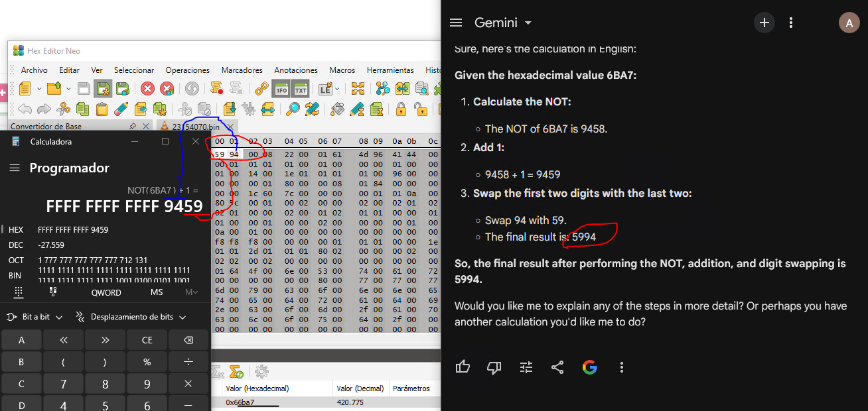Open the Operaciones menu
This screenshot has height=411, width=868.
(188, 70)
